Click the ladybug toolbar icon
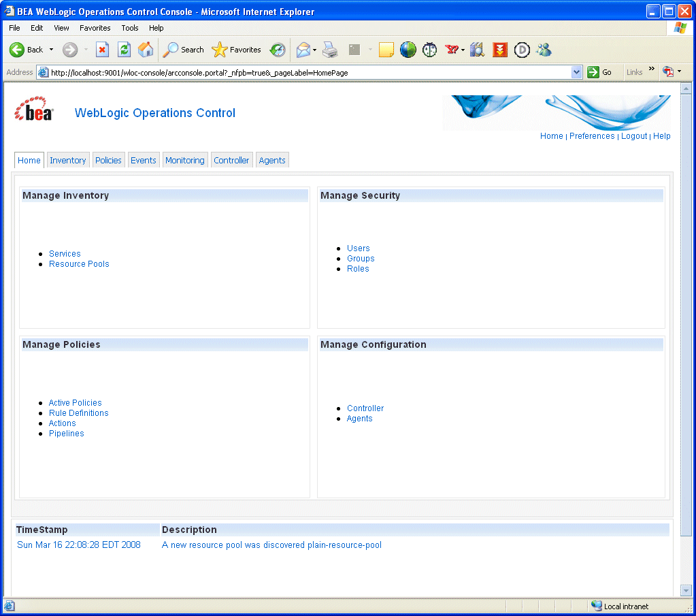 pyautogui.click(x=430, y=50)
